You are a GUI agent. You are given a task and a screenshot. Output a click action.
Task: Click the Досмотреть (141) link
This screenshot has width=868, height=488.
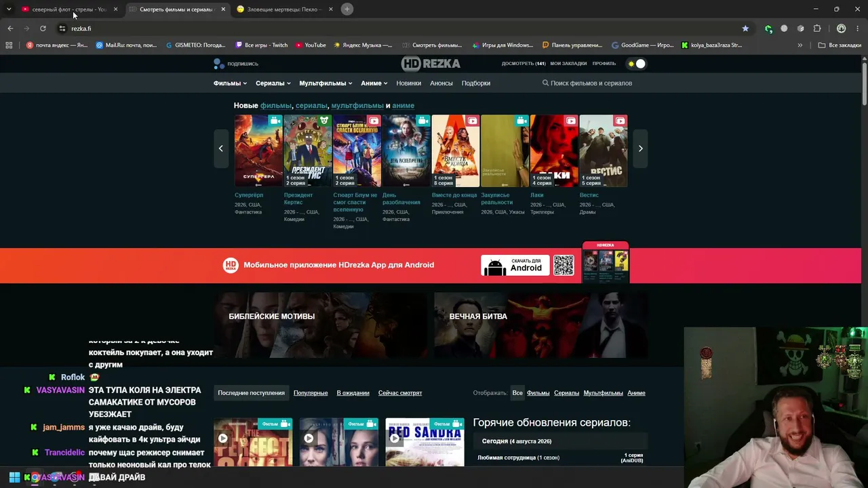point(524,64)
